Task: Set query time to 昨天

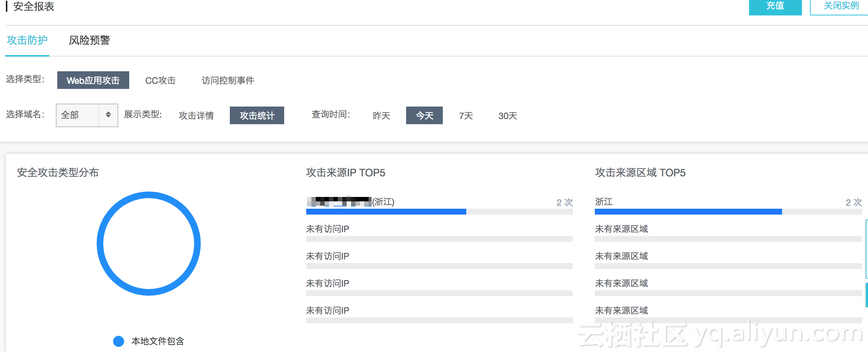Action: [381, 116]
